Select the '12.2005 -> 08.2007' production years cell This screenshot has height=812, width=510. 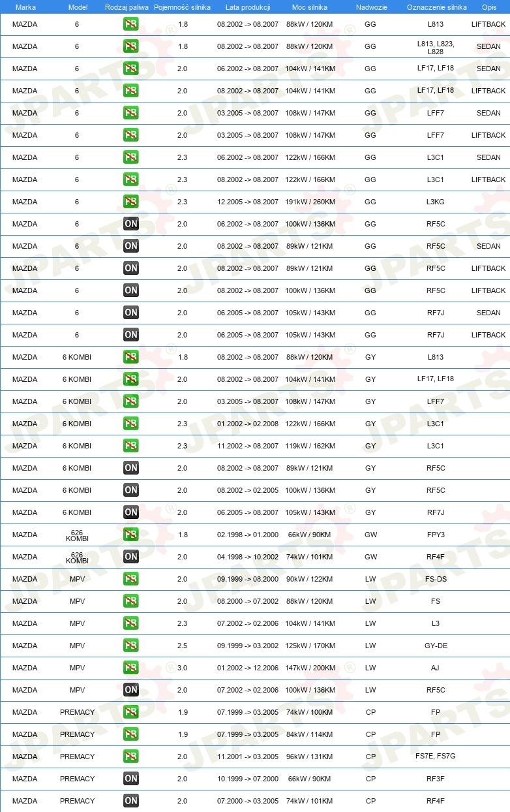248,202
